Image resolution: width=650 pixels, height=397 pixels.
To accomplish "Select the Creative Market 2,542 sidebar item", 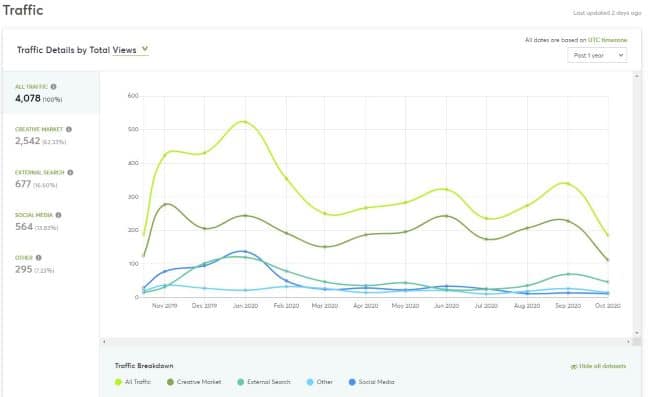I will (51, 136).
